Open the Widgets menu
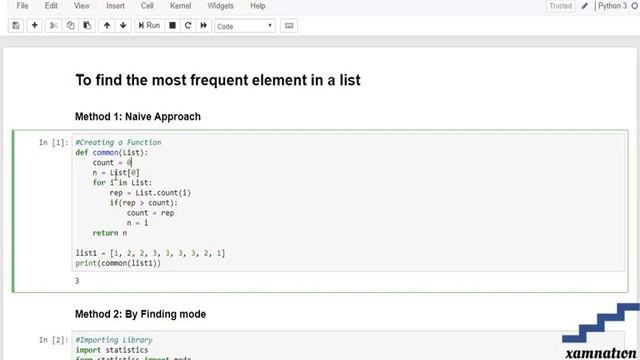The width and height of the screenshot is (640, 360). tap(220, 6)
